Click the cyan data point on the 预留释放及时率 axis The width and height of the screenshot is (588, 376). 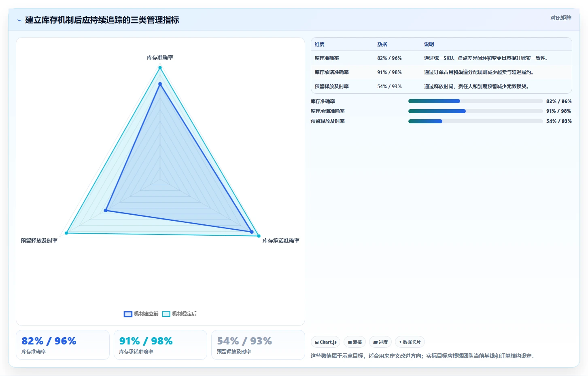point(66,233)
